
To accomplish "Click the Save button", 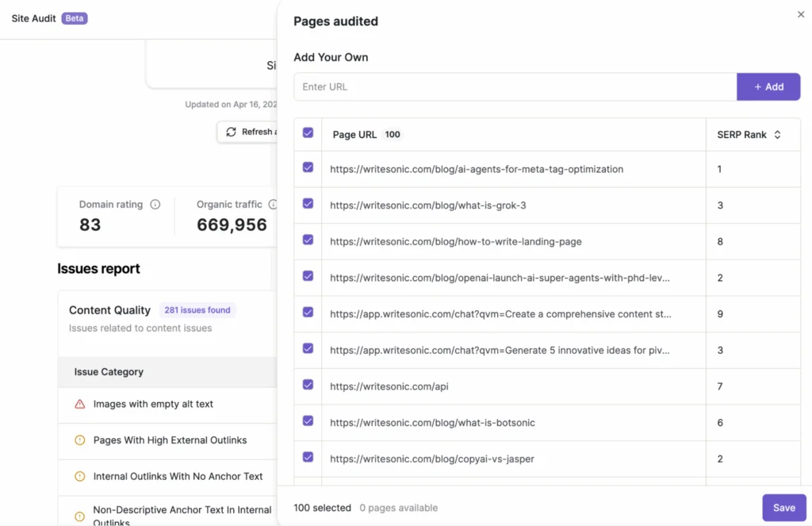I will point(783,507).
